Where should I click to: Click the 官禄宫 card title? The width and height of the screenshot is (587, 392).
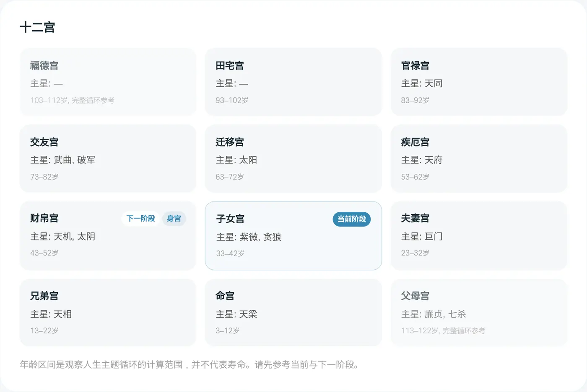415,66
